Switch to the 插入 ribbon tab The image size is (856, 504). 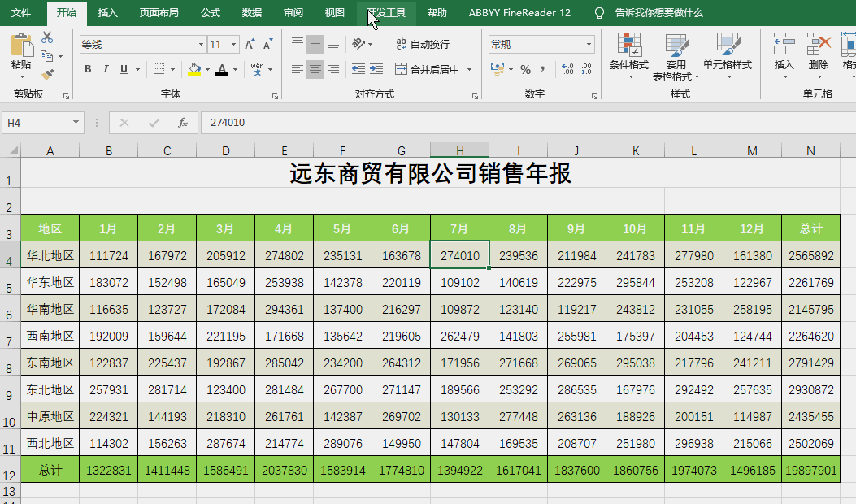pos(107,12)
